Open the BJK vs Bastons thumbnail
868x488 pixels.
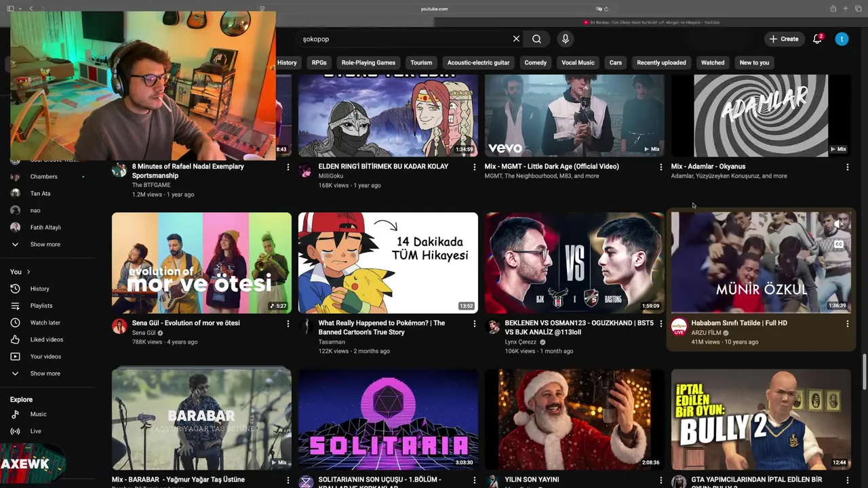coord(574,263)
